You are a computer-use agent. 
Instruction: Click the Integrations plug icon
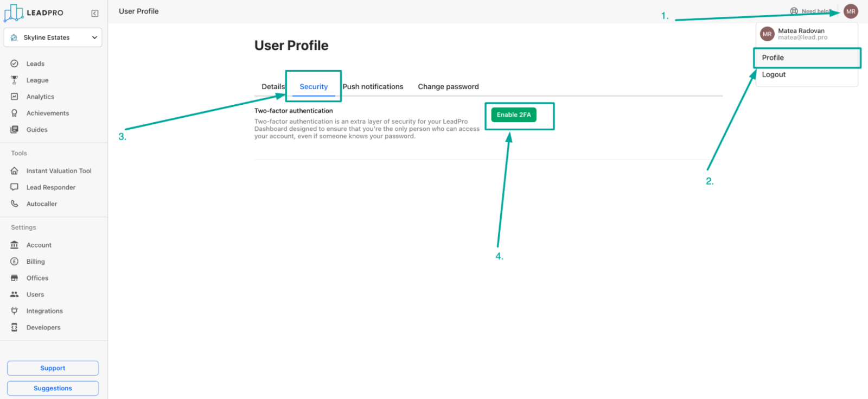15,311
